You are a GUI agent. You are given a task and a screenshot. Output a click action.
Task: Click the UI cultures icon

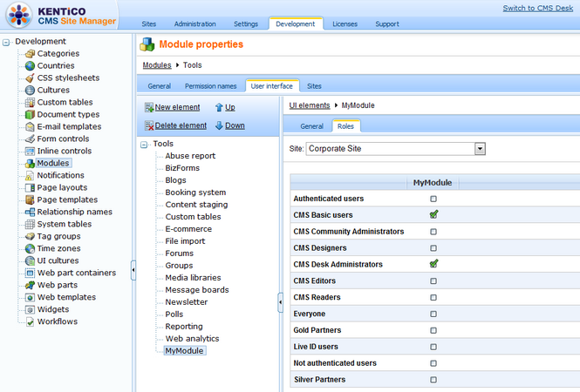click(x=30, y=260)
